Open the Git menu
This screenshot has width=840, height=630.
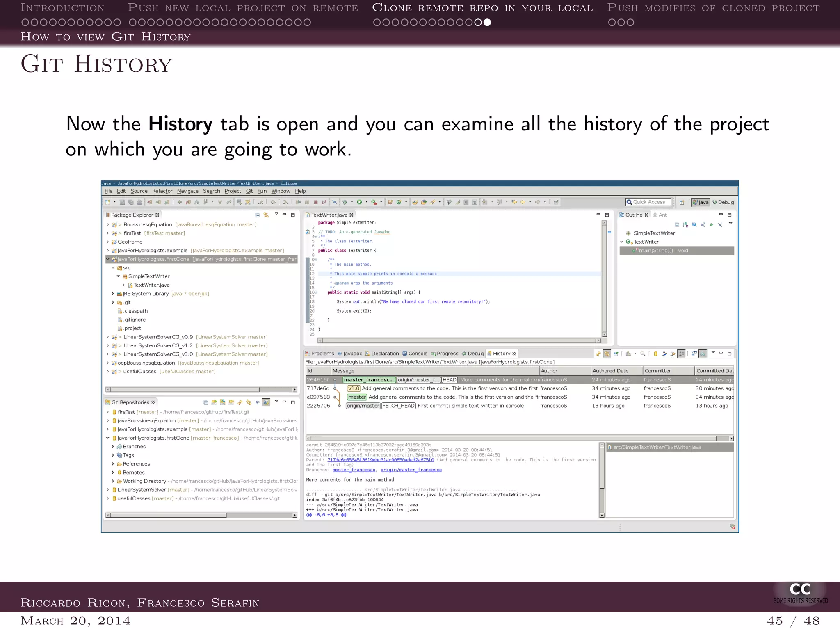tap(249, 191)
